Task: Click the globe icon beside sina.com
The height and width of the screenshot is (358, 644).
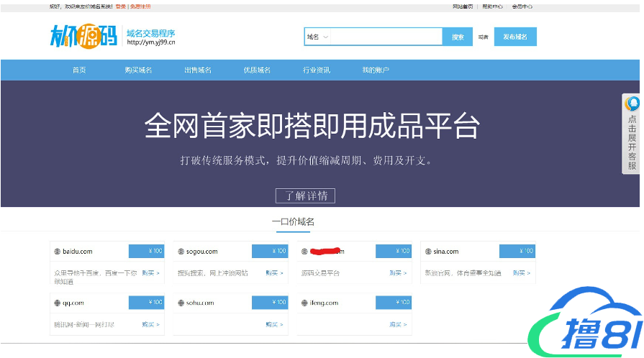Action: pos(427,252)
